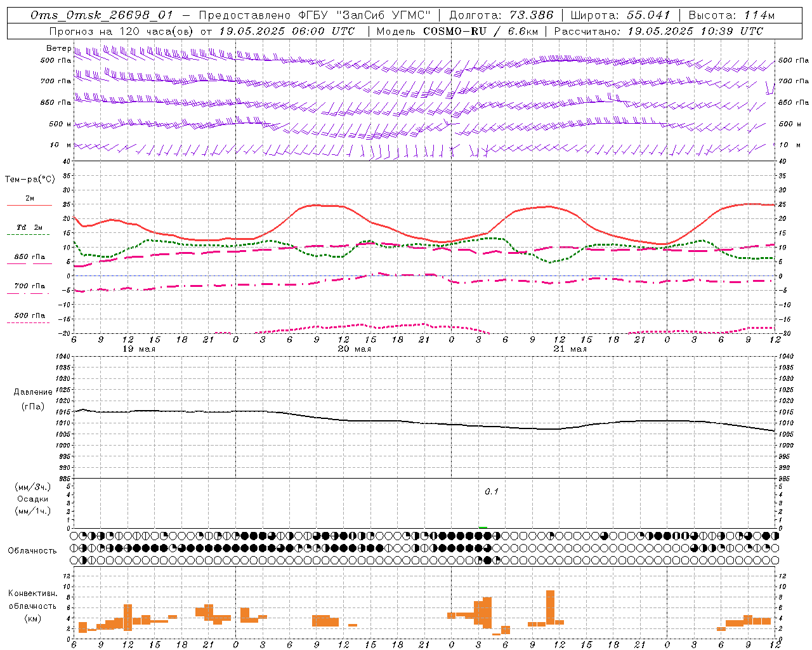Click the 0.1 precipitation value
The image size is (812, 650).
492,492
